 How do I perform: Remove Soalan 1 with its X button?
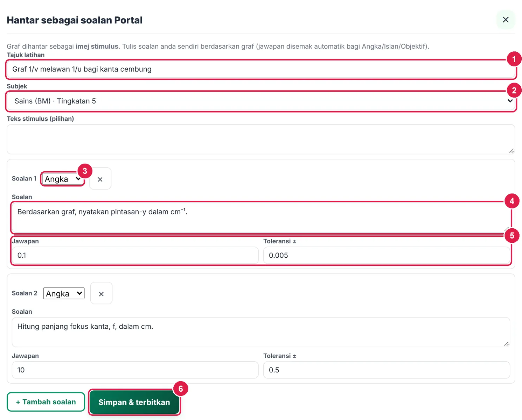point(100,179)
